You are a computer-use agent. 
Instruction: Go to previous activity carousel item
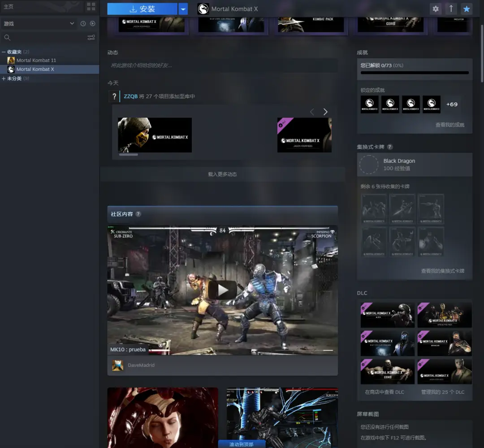click(312, 112)
